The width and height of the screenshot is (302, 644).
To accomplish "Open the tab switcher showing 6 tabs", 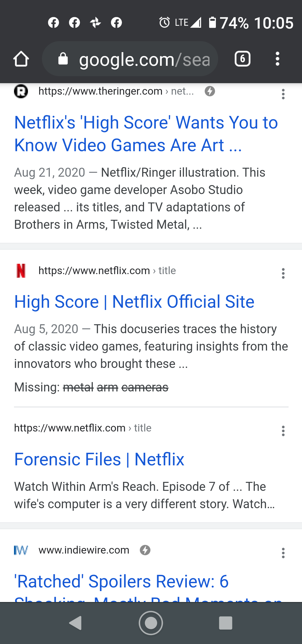I will click(x=242, y=59).
